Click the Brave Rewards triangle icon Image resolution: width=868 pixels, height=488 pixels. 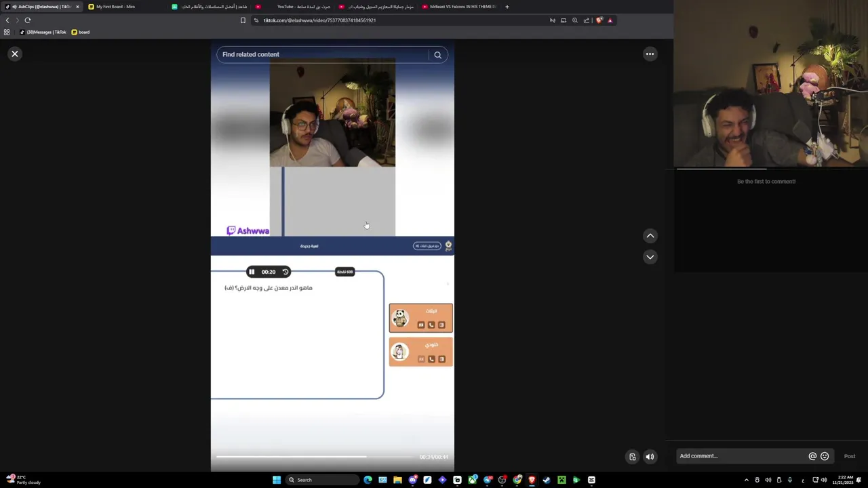point(610,20)
